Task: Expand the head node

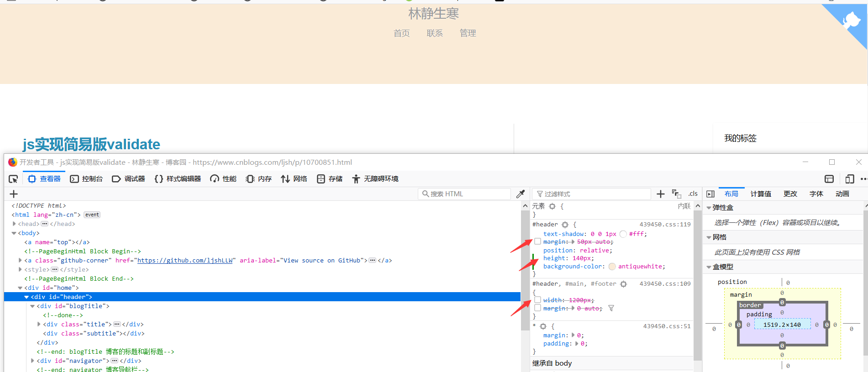Action: click(x=14, y=224)
